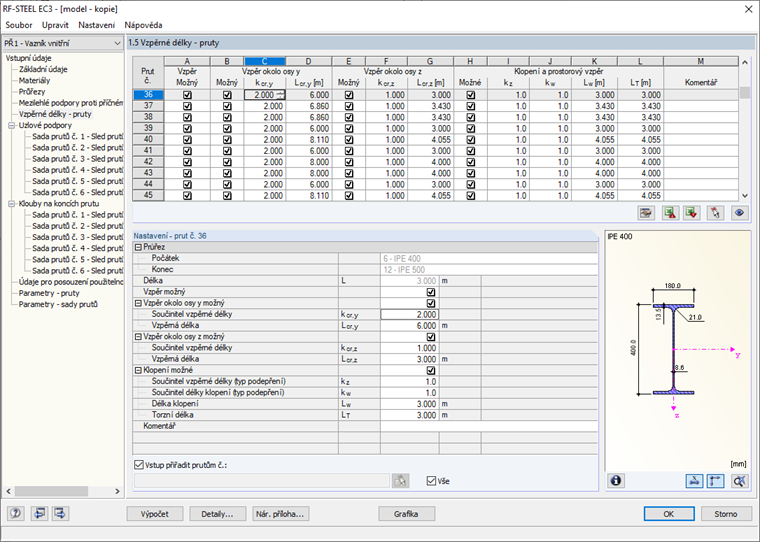Image resolution: width=760 pixels, height=542 pixels.
Task: Toggle column E Možný for member 38
Action: click(348, 117)
